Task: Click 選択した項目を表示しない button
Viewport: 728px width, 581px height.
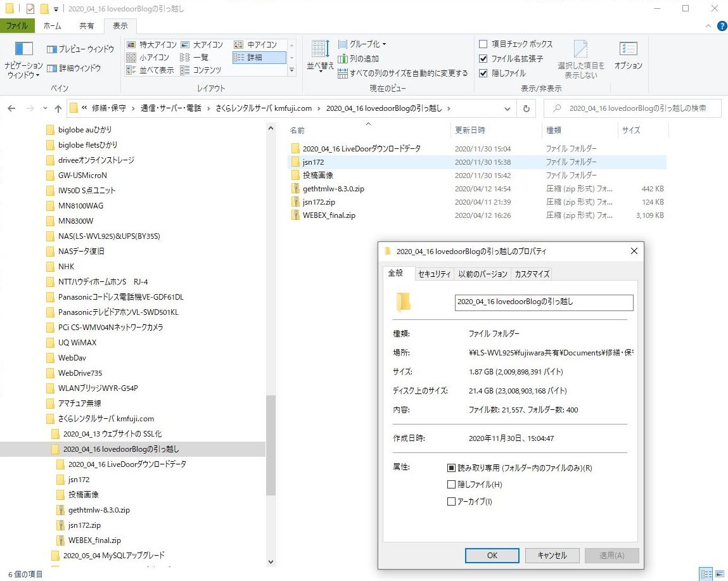Action: [x=581, y=60]
